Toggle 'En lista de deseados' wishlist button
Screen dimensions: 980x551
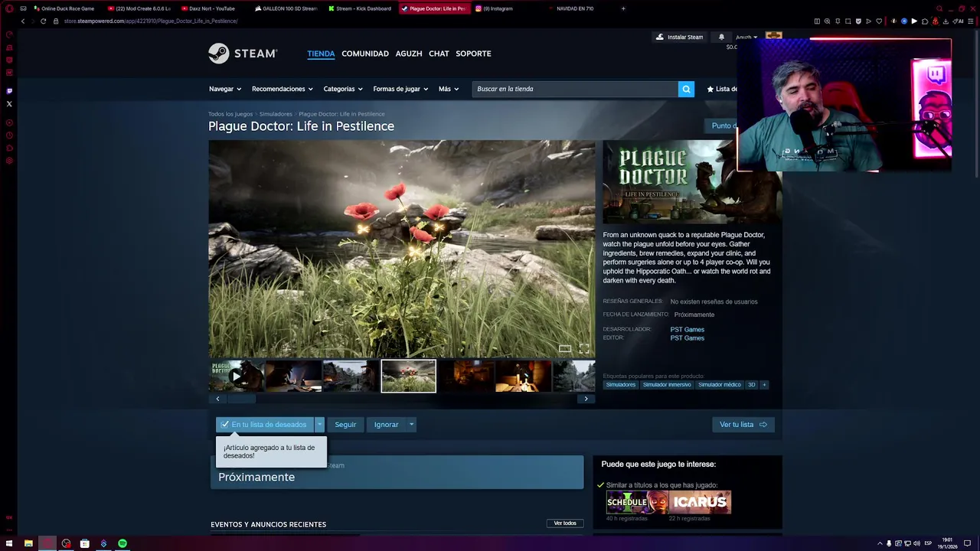click(265, 424)
